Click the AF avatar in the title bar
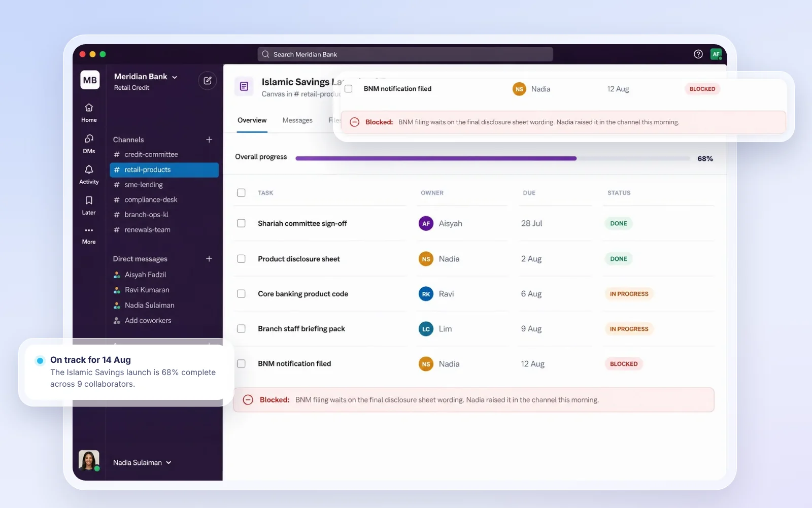 click(716, 54)
